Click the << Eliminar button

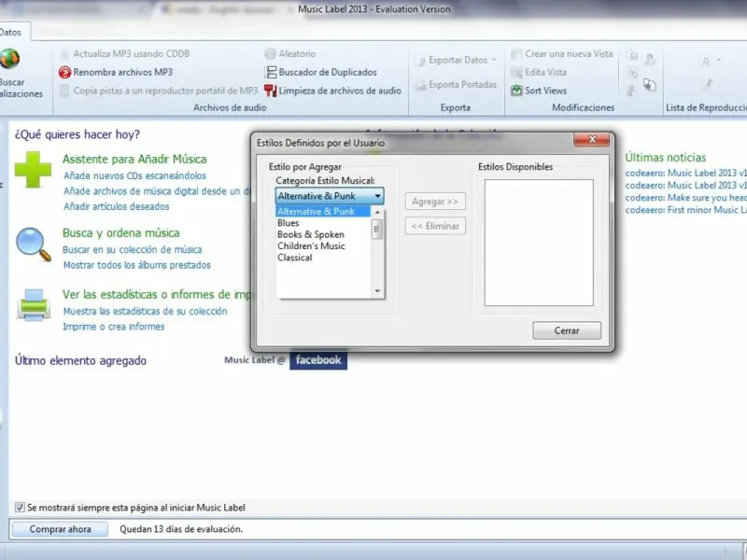coord(435,226)
